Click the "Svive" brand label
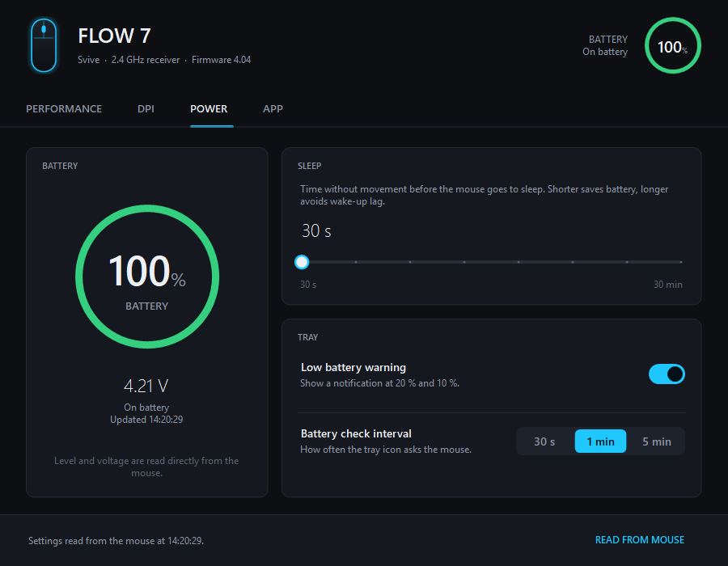This screenshot has width=728, height=566. tap(89, 60)
